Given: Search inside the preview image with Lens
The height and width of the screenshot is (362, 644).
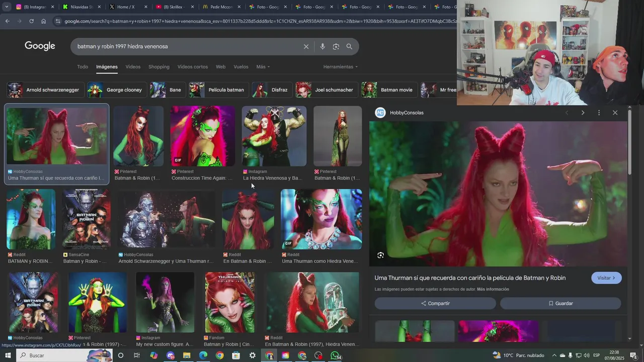Looking at the screenshot, I should click(380, 255).
